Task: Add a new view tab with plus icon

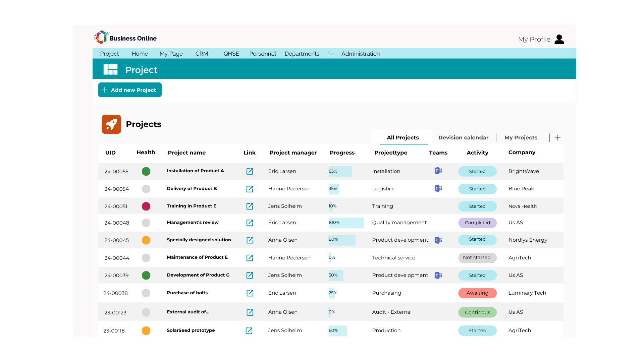Action: coord(557,138)
